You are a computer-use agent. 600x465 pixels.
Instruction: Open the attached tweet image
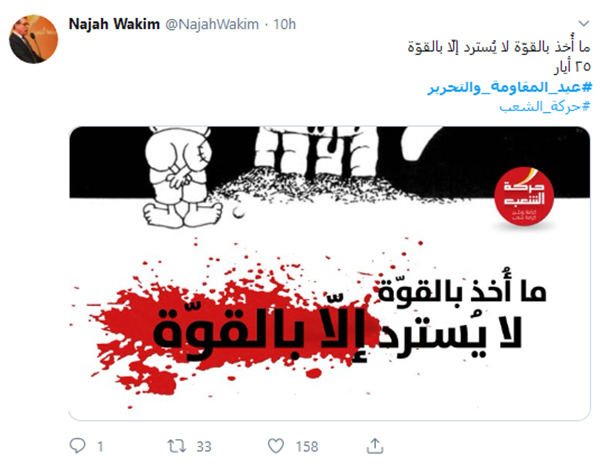click(x=329, y=273)
